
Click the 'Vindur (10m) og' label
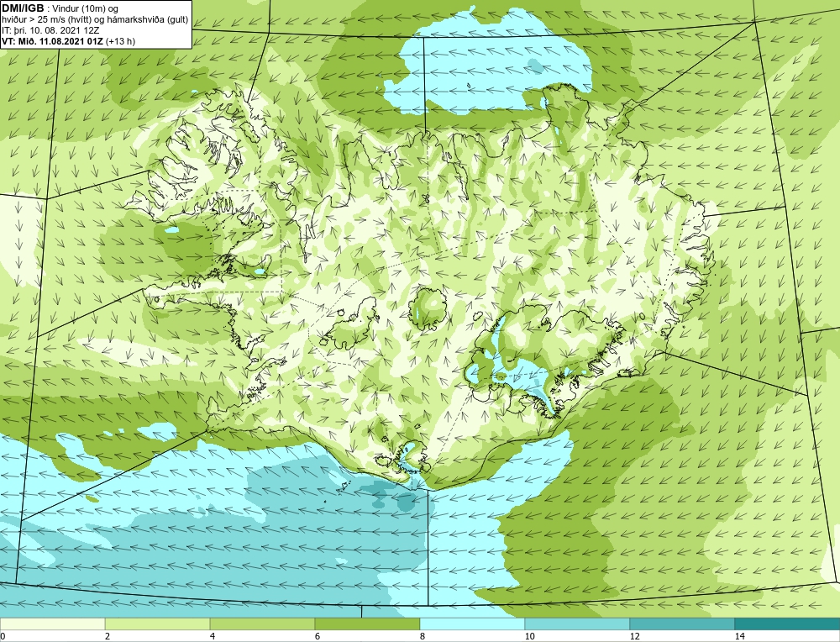pos(85,8)
